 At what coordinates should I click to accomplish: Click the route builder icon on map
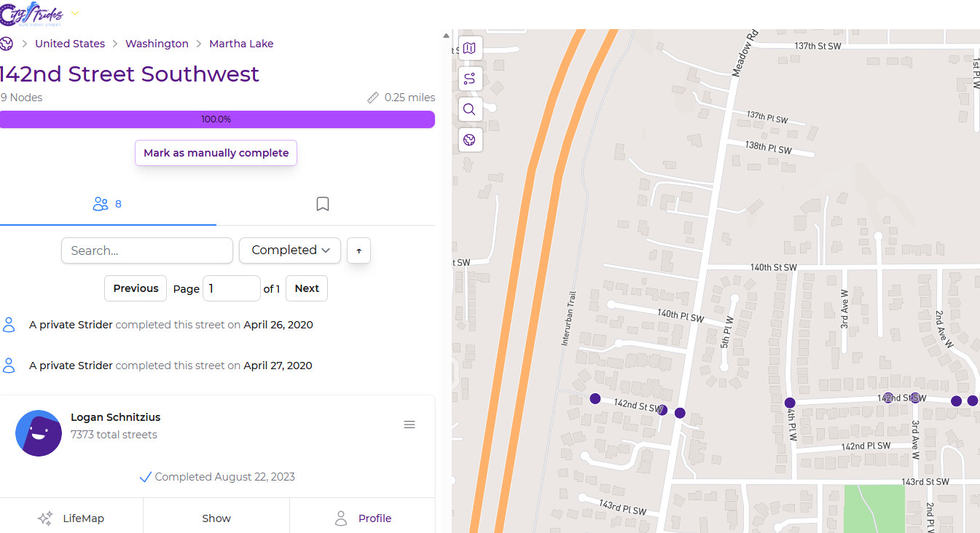tap(469, 79)
